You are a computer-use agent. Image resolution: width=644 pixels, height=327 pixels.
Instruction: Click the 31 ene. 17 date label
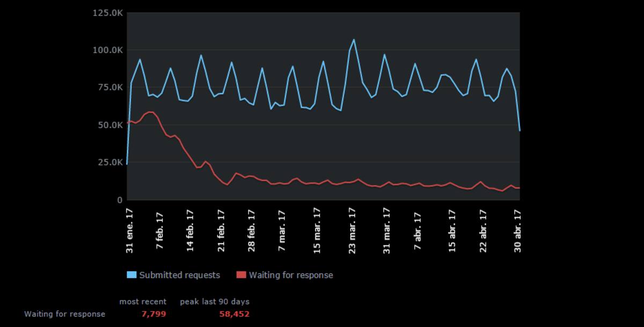[129, 231]
